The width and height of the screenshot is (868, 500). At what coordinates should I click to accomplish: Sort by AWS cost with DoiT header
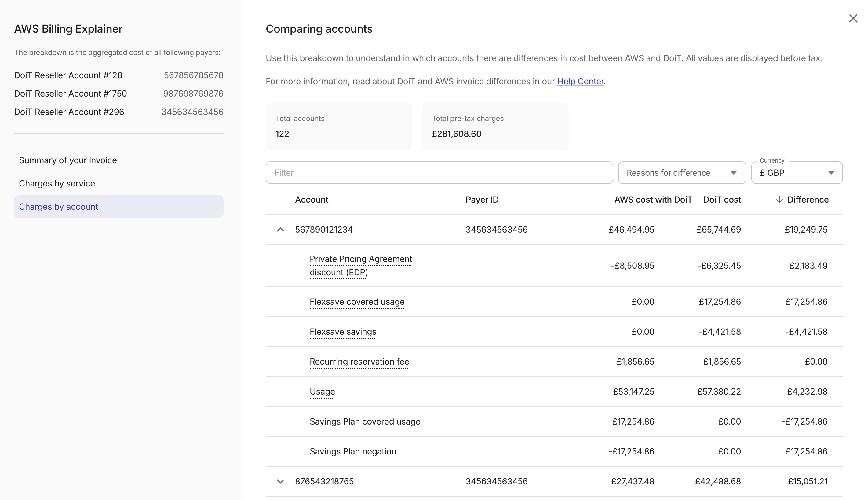tap(653, 200)
